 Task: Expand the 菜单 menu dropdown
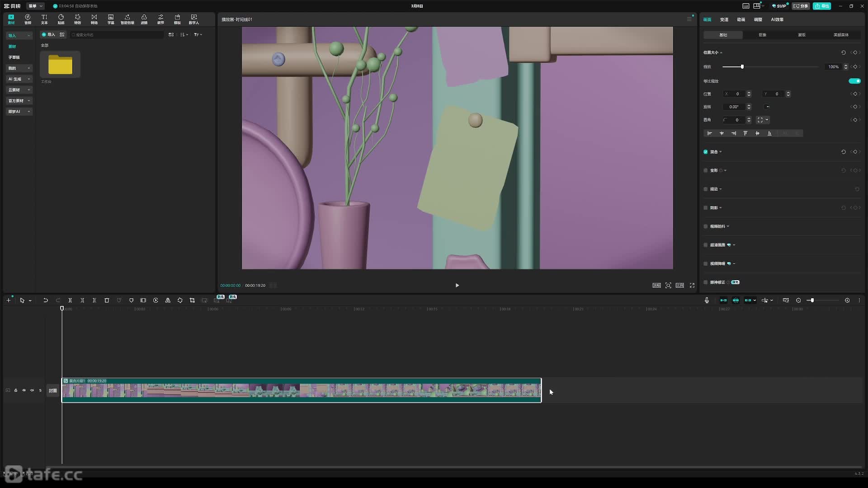point(35,6)
